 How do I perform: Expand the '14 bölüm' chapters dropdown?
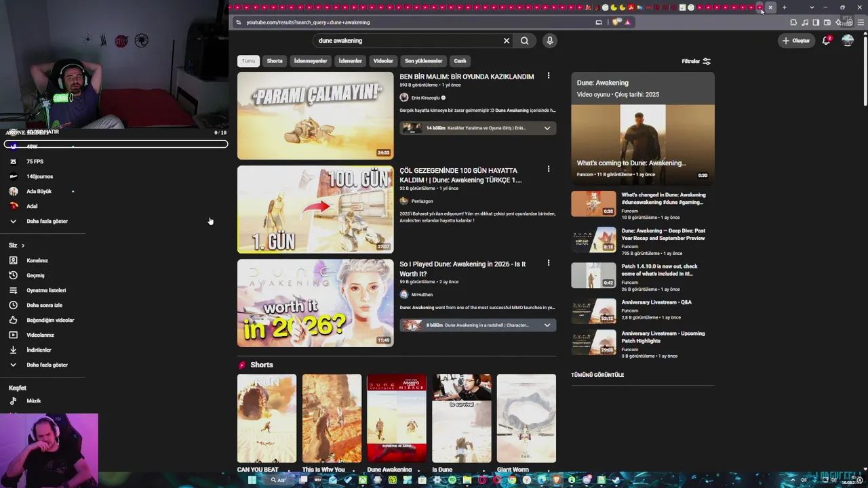547,128
